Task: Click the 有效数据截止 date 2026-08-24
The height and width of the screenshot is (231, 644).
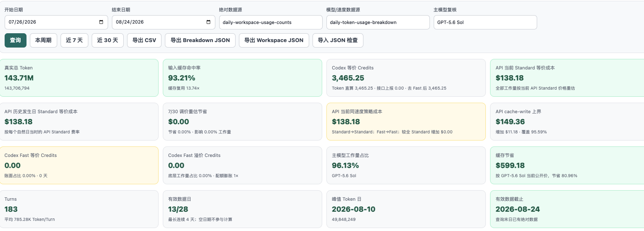Action: (x=518, y=209)
